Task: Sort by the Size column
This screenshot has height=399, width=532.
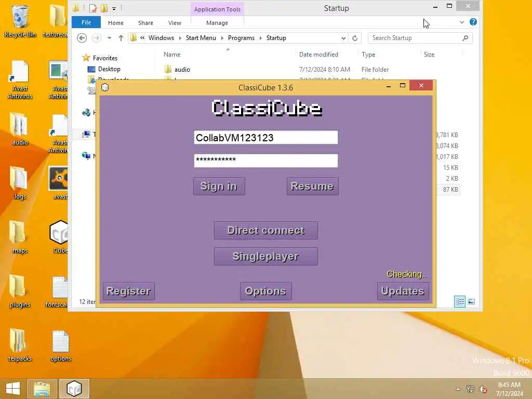Action: pyautogui.click(x=429, y=54)
